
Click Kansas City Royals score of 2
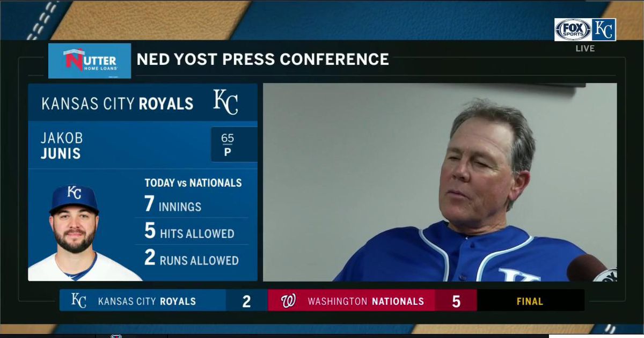pos(246,301)
